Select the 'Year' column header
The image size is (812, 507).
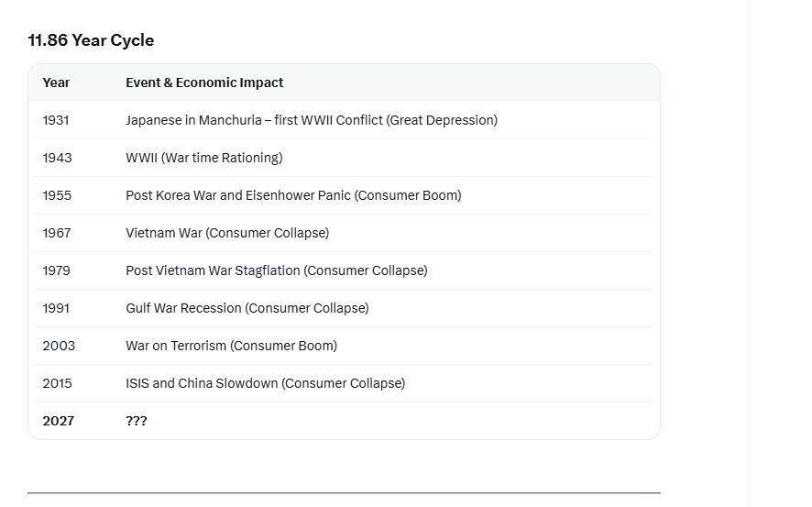56,83
